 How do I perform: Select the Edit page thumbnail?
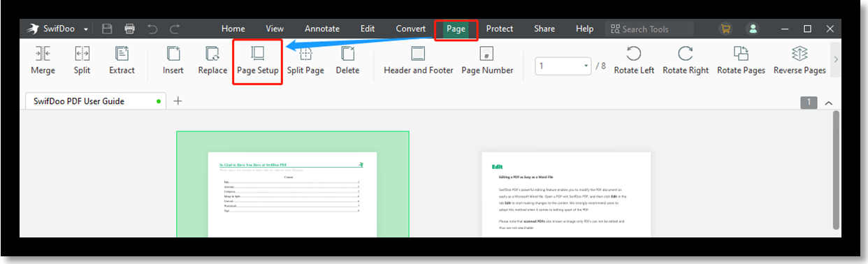[566, 195]
